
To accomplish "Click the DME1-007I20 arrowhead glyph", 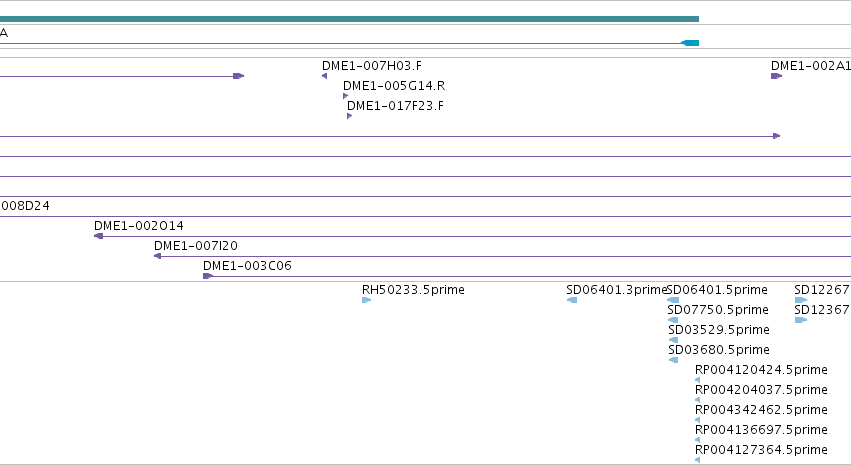I will click(157, 256).
